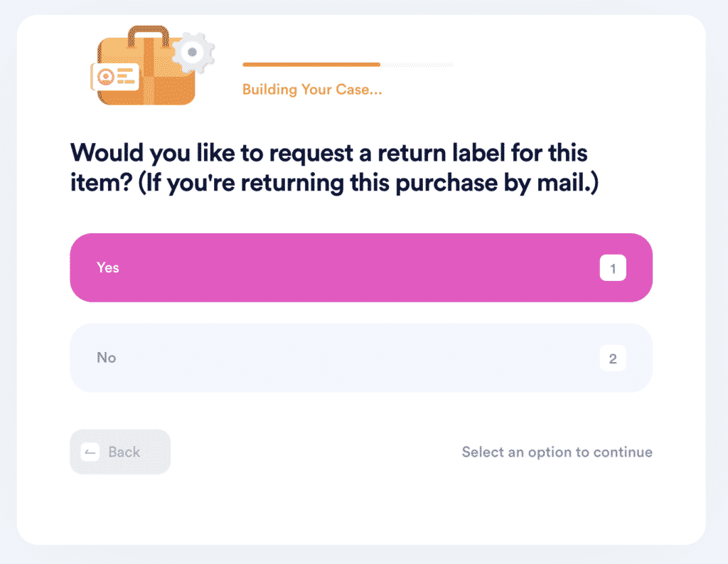Image resolution: width=728 pixels, height=564 pixels.
Task: Click the return label question heading
Action: [x=327, y=167]
